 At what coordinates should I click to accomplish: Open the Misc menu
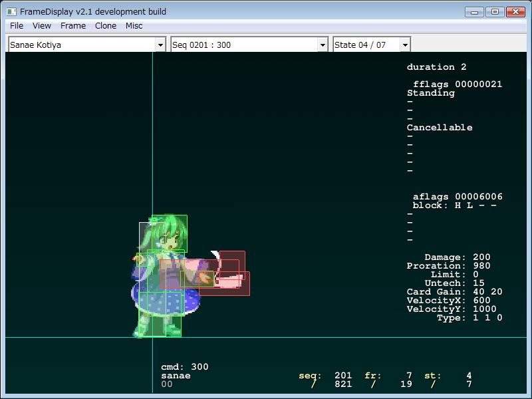click(134, 26)
